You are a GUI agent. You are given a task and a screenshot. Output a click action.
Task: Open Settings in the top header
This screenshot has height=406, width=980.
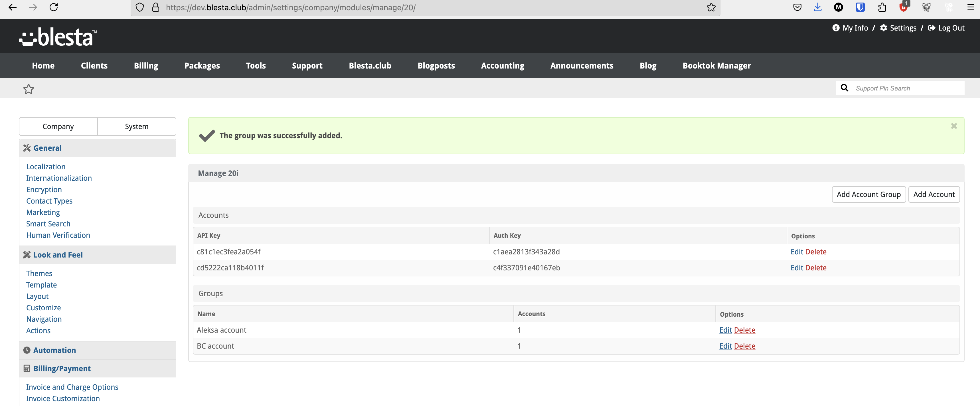(x=898, y=28)
